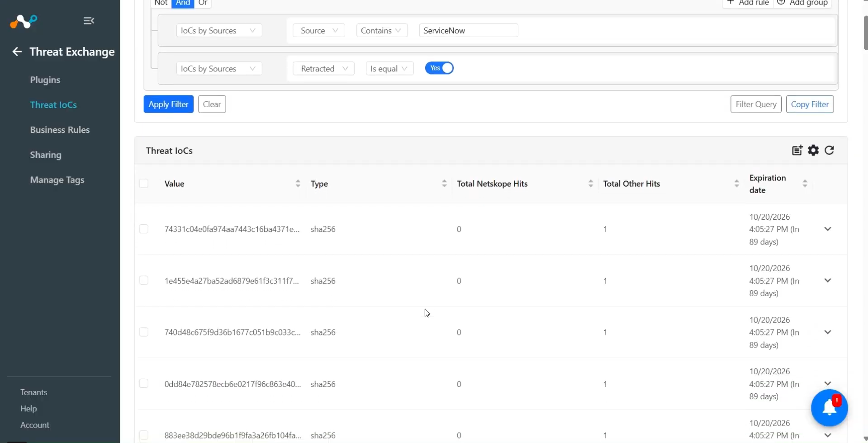Select the row for 740d48c675f9d36b1677c051b9c033c

coord(144,332)
